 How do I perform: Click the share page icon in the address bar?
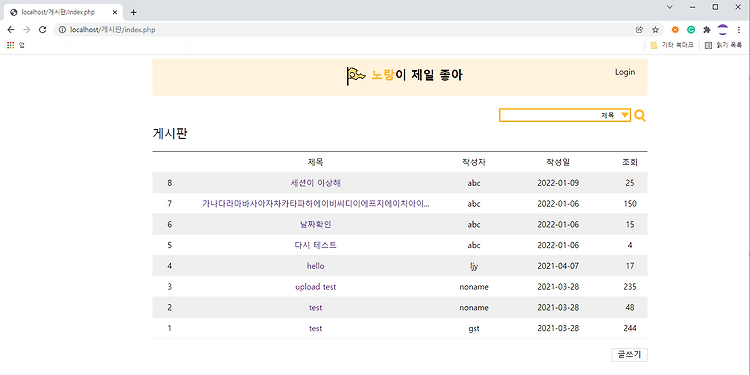coord(639,30)
